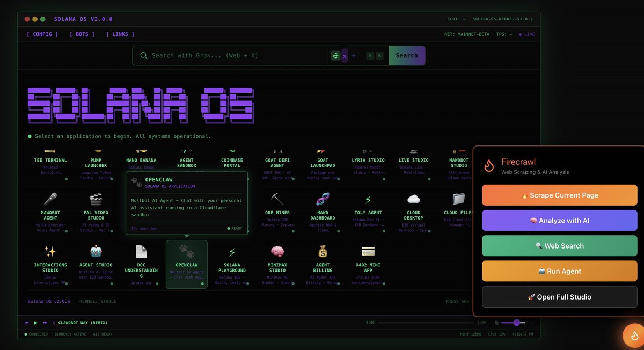Click the CPU: 12% readout
Screen dimensions: 644x350
(x=496, y=334)
